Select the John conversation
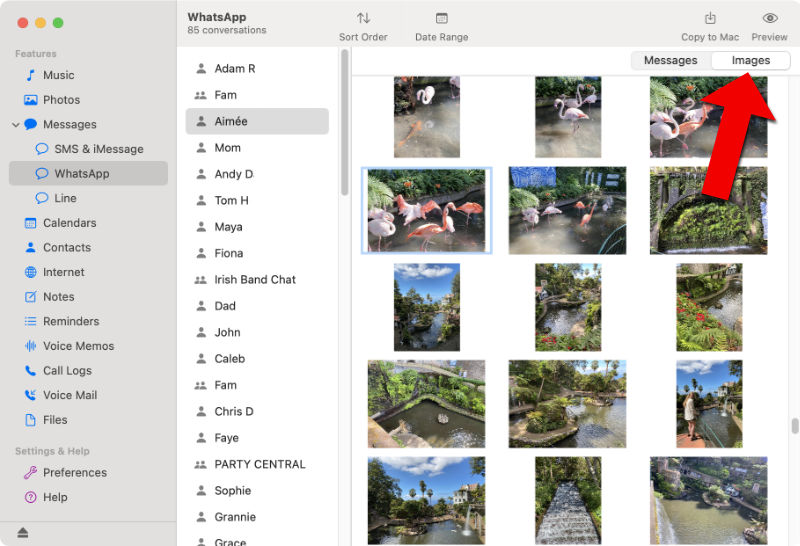This screenshot has width=800, height=546. tap(257, 332)
